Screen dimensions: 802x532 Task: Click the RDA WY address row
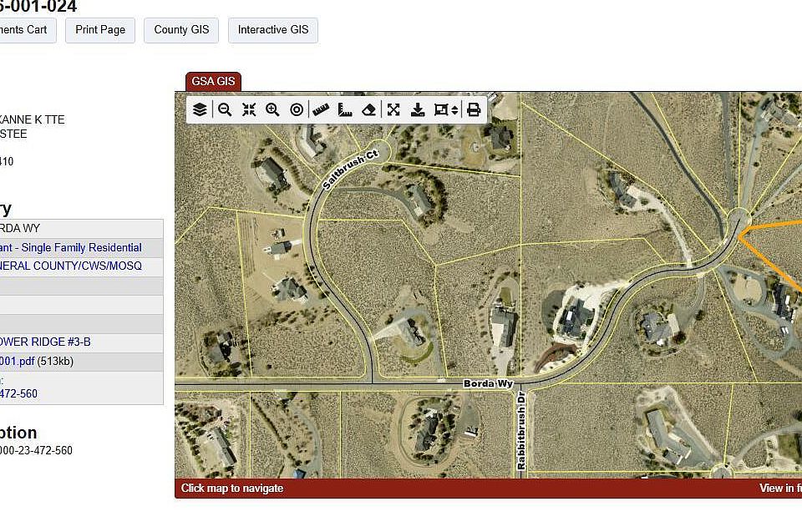click(x=81, y=228)
